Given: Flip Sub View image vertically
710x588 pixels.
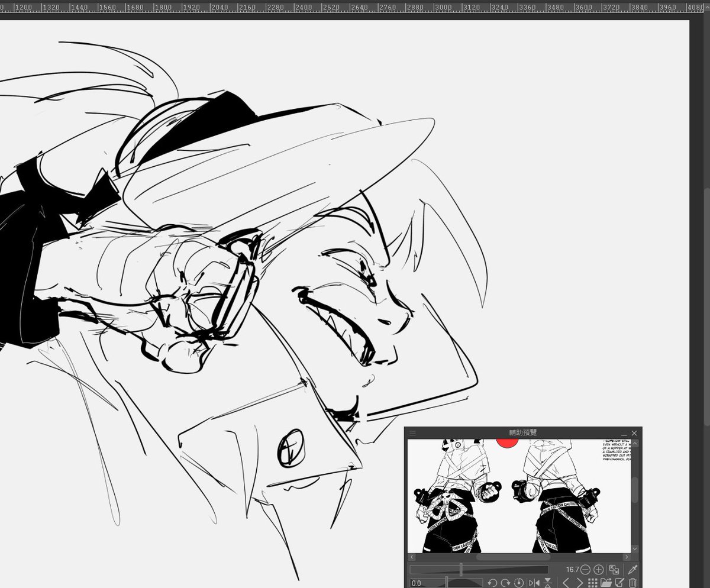Looking at the screenshot, I should (x=548, y=583).
